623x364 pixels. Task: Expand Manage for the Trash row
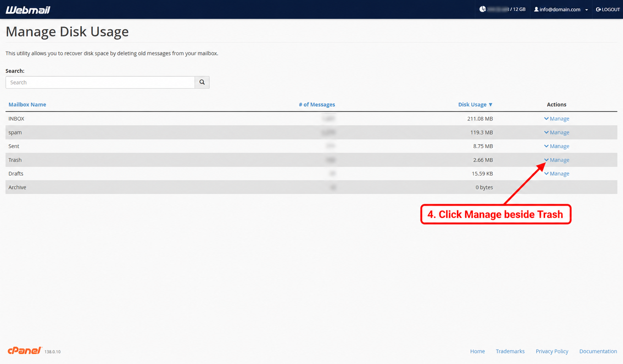pyautogui.click(x=557, y=160)
